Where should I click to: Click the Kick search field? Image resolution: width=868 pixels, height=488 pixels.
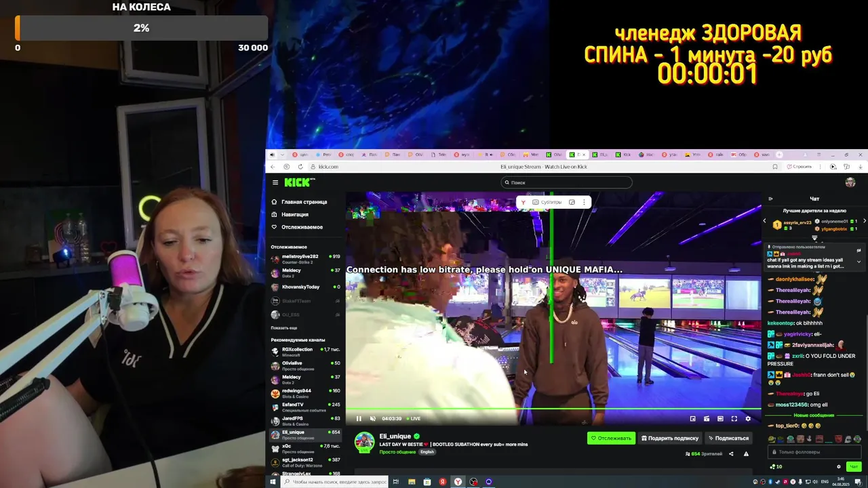pyautogui.click(x=566, y=182)
